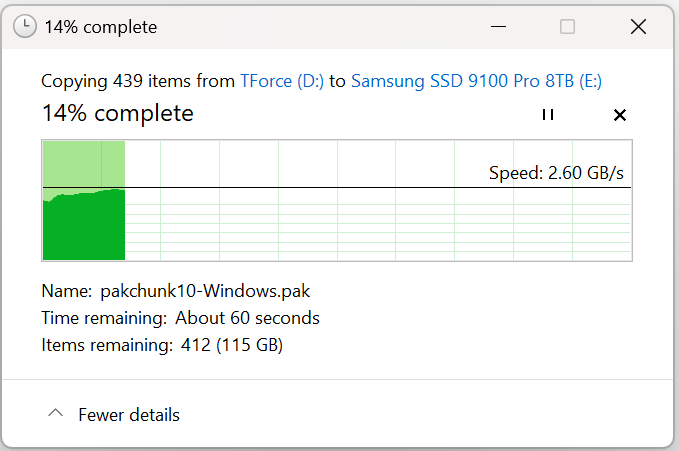Click the large 14% complete heading

pyautogui.click(x=117, y=114)
